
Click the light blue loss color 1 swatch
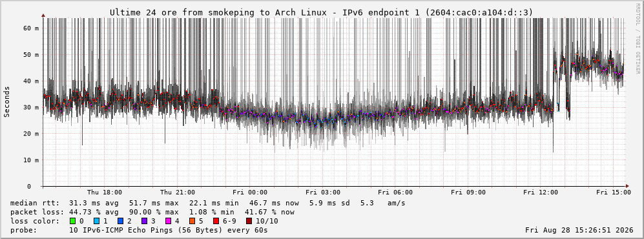tap(97, 221)
